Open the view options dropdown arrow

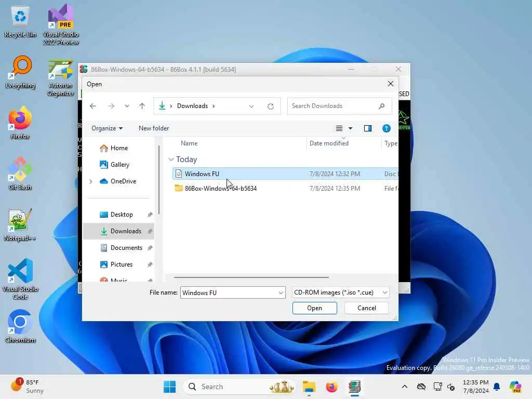click(x=351, y=128)
